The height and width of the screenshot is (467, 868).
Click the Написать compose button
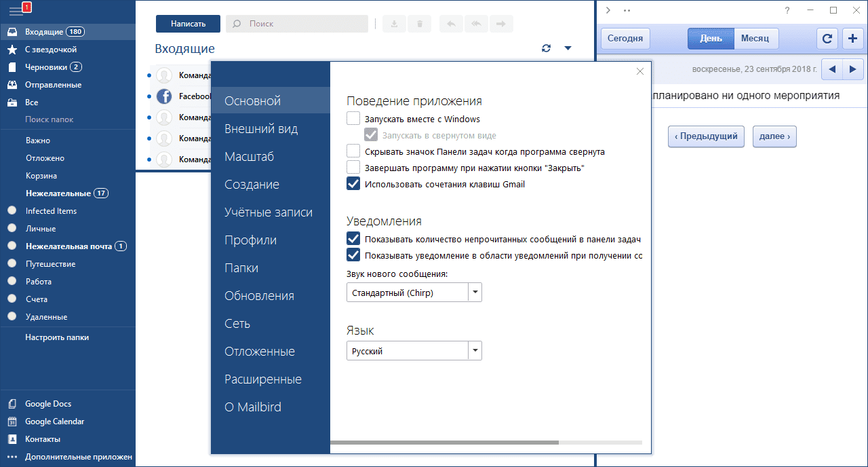coord(188,24)
